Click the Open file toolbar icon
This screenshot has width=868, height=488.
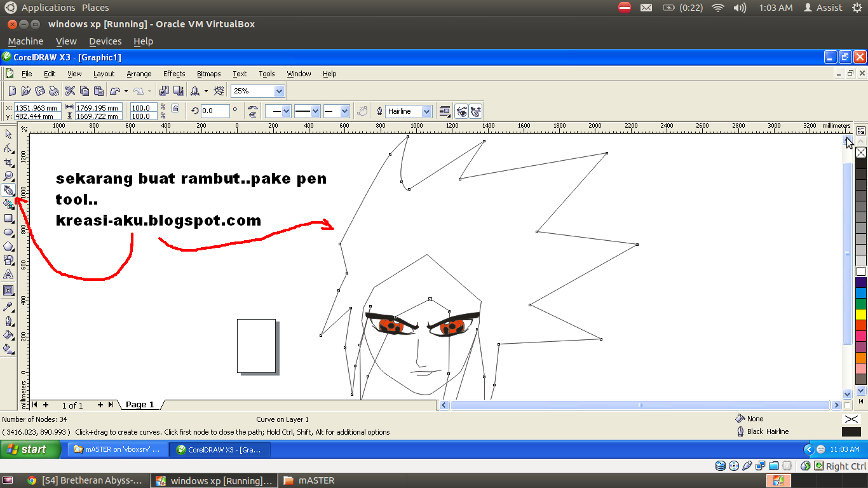pyautogui.click(x=26, y=91)
